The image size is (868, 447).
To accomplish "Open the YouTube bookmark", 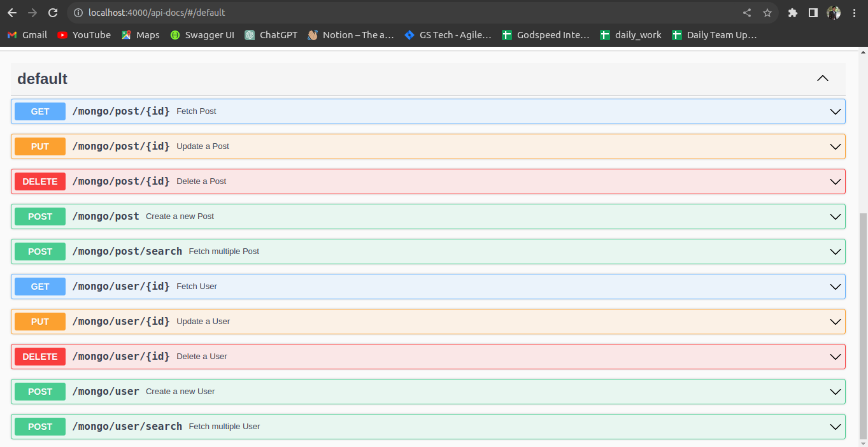I will pos(84,35).
